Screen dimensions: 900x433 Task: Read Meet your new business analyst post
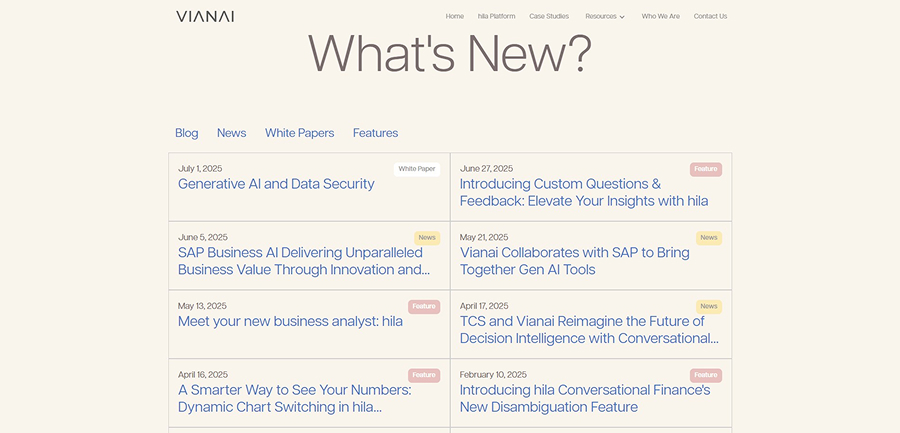coord(290,321)
